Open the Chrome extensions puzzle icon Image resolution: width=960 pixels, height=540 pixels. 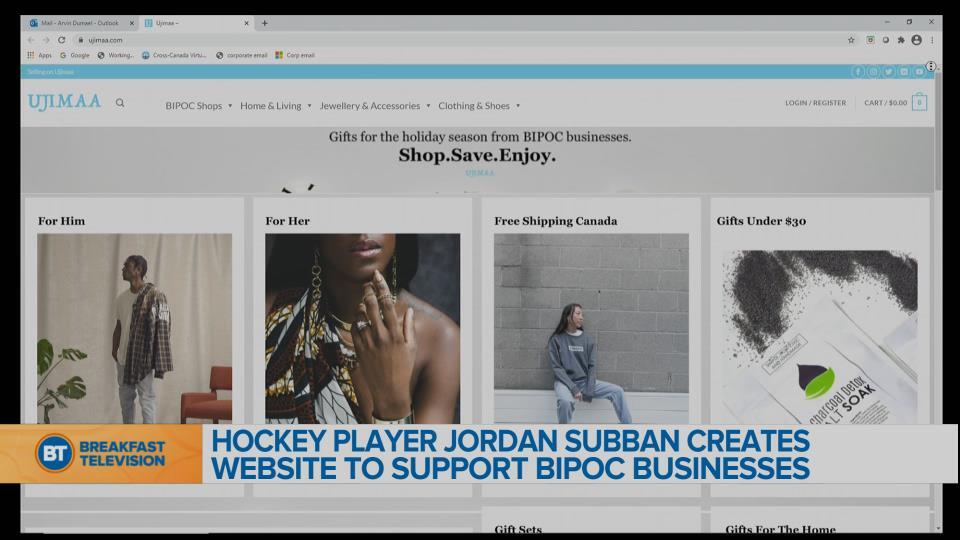coord(902,40)
